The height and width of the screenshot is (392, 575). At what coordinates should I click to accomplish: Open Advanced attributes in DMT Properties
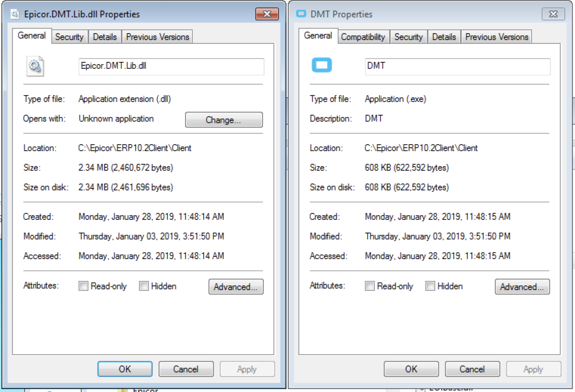[x=522, y=287]
